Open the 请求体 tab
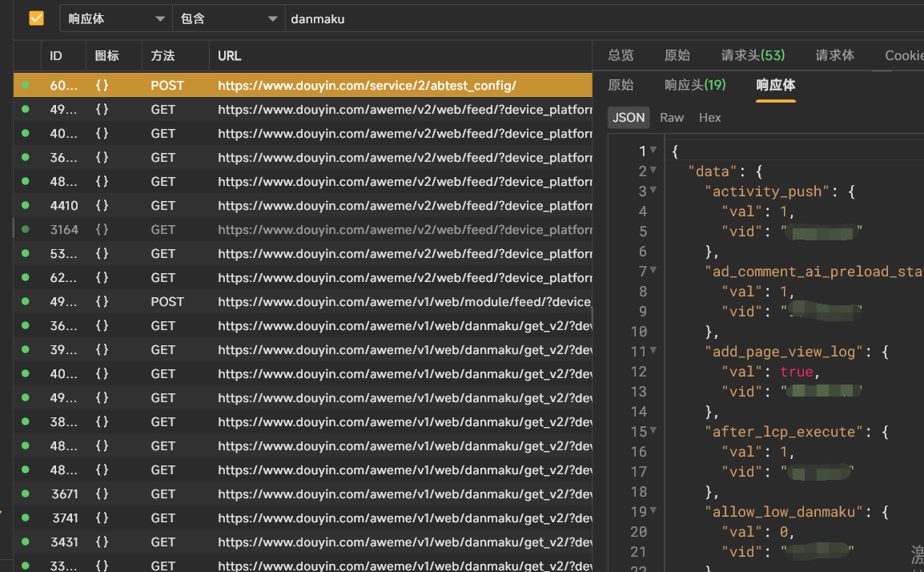This screenshot has height=572, width=924. click(x=835, y=55)
